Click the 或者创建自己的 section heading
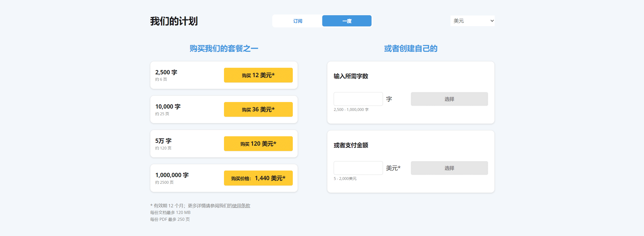This screenshot has height=236, width=644. tap(411, 48)
